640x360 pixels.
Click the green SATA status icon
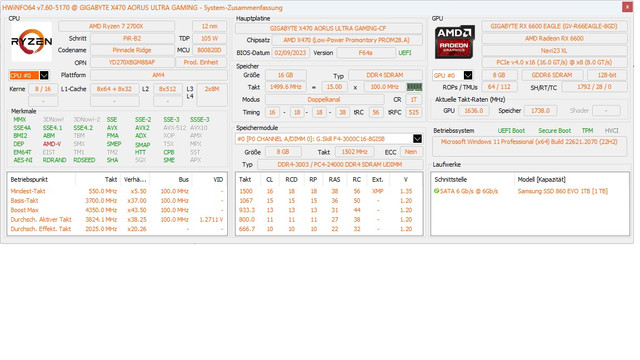pyautogui.click(x=436, y=191)
